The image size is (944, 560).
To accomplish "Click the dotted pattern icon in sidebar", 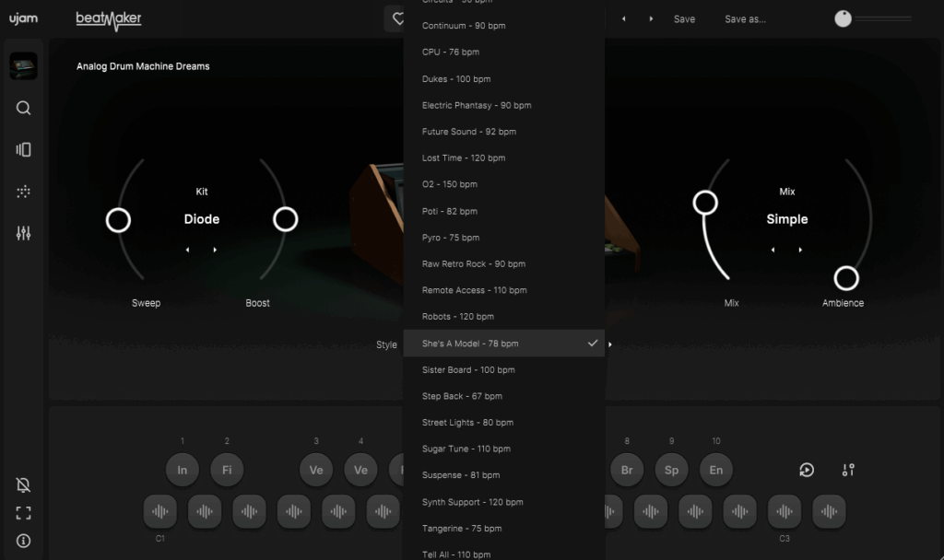I will [24, 192].
